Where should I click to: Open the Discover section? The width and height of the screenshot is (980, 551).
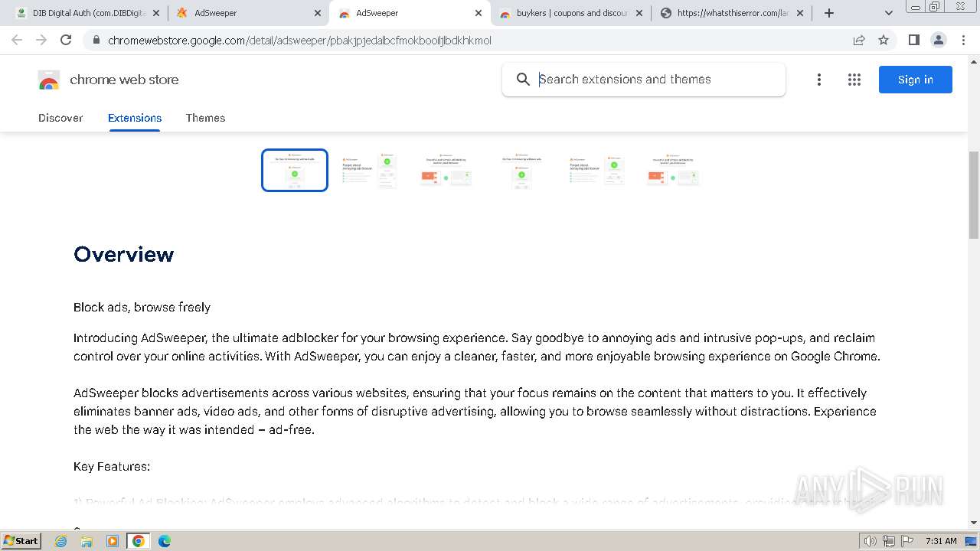pyautogui.click(x=60, y=118)
